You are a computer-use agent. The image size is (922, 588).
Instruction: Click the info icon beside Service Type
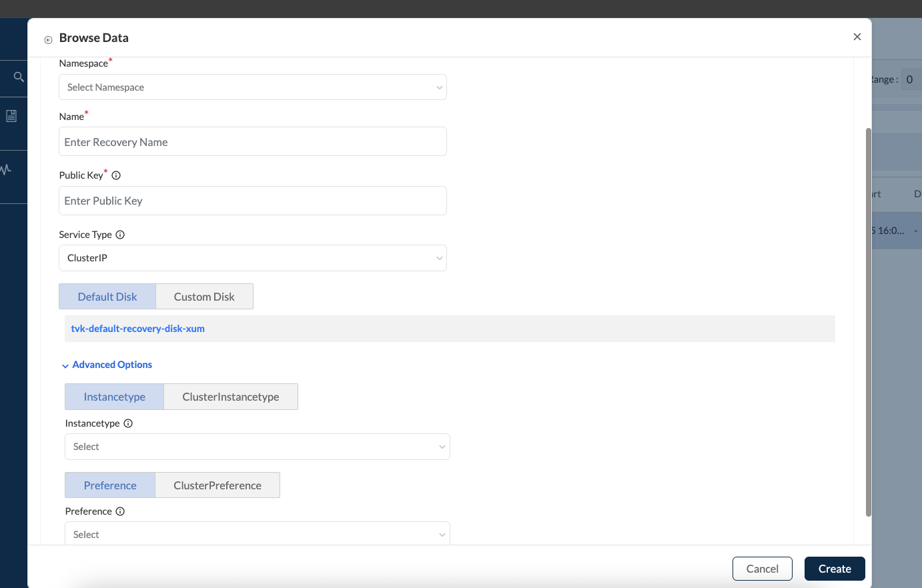tap(120, 235)
